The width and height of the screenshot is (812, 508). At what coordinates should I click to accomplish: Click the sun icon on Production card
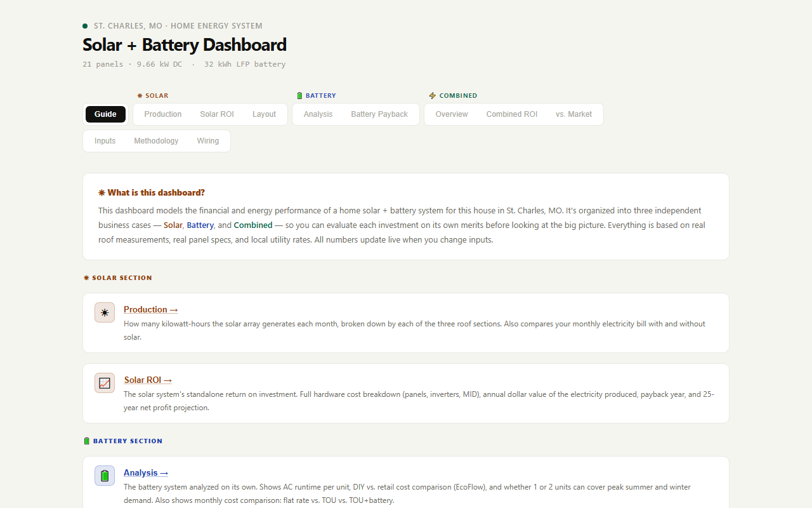[x=105, y=312]
